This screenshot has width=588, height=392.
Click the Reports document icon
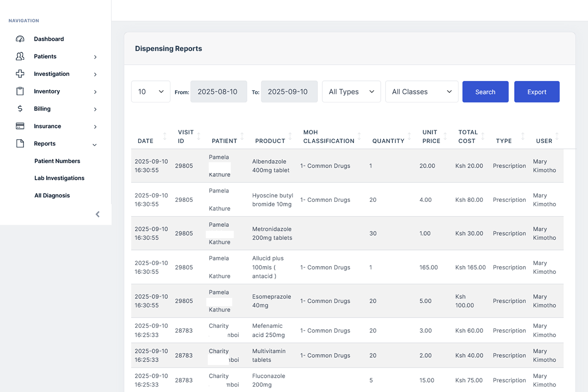point(20,144)
